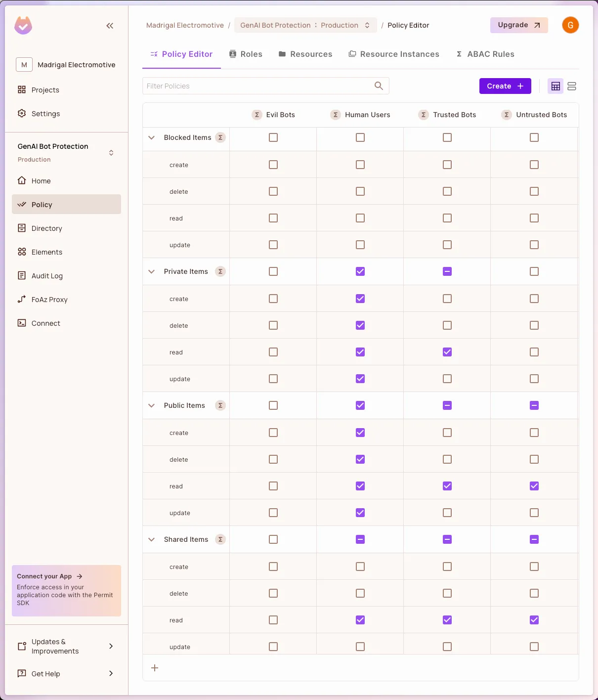
Task: Switch to table grid view icon
Action: coord(555,86)
